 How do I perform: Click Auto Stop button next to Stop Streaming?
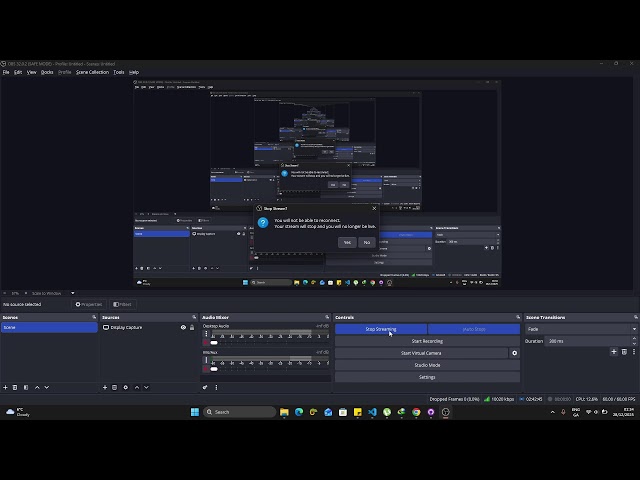474,329
